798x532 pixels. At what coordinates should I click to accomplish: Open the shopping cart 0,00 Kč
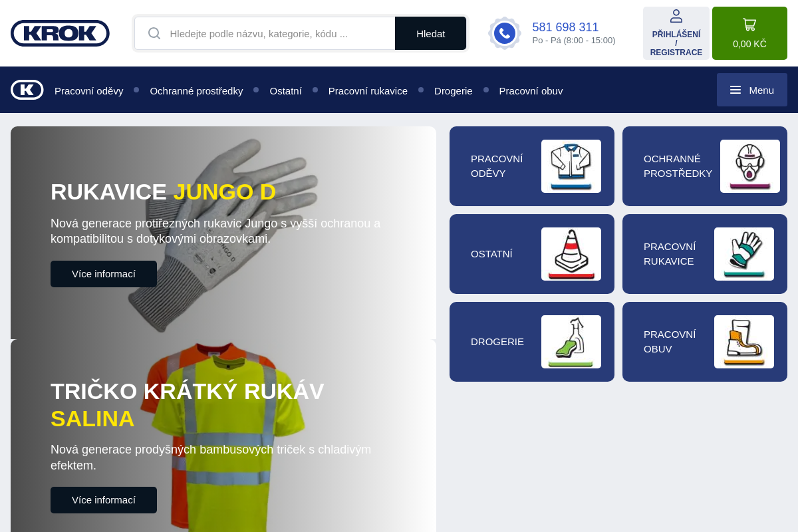pyautogui.click(x=749, y=33)
